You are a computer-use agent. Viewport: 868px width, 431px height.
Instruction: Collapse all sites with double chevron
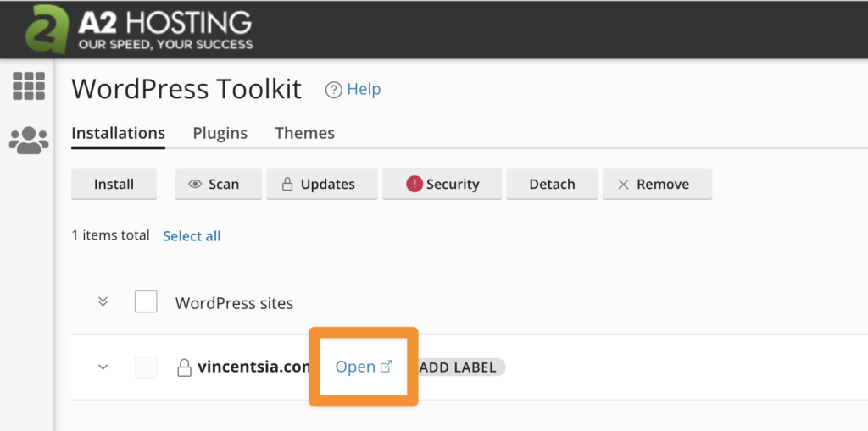click(103, 301)
